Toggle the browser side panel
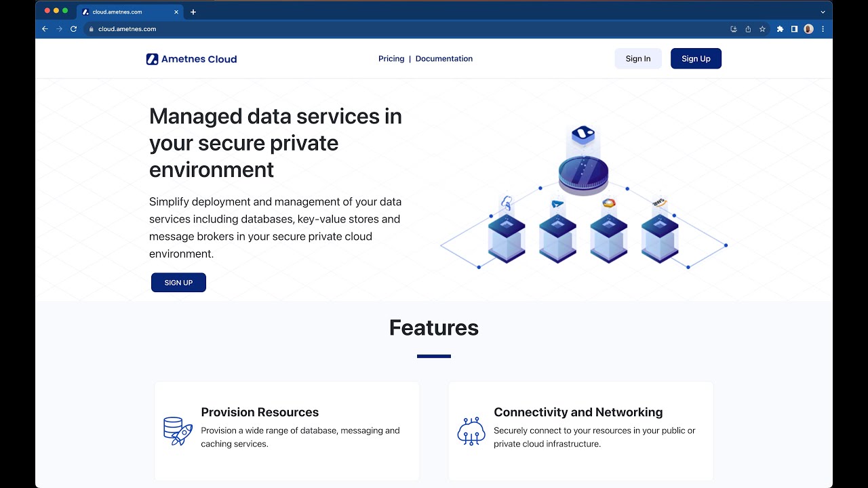This screenshot has width=868, height=488. pos(794,29)
